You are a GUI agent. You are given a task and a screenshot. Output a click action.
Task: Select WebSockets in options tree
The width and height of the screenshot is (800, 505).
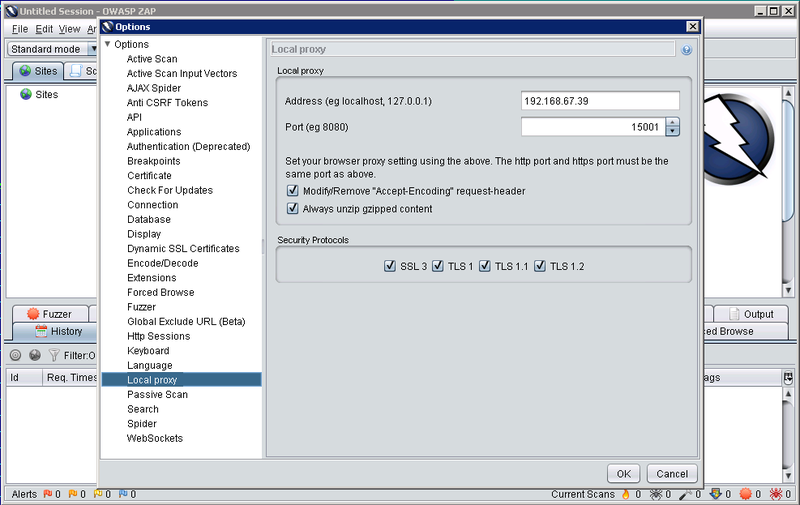tap(155, 438)
